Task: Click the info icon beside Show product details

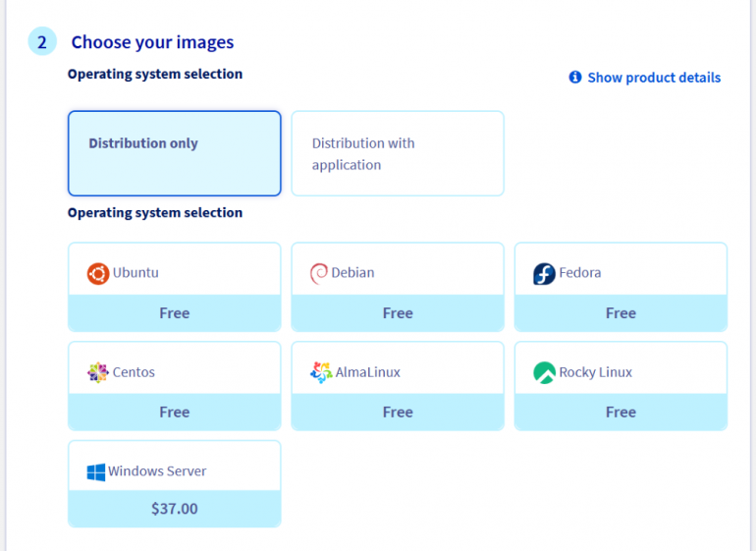Action: coord(575,78)
